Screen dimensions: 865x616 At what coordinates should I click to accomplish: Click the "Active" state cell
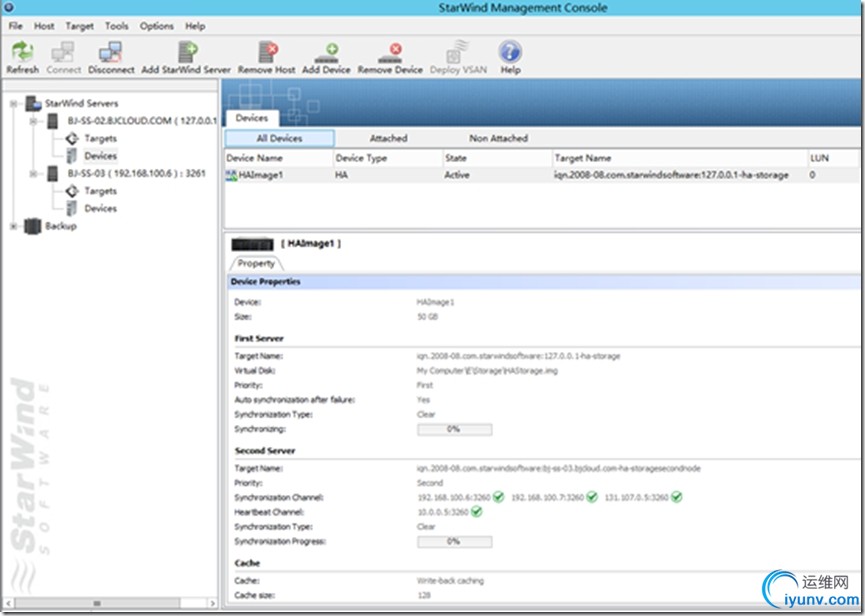point(457,175)
